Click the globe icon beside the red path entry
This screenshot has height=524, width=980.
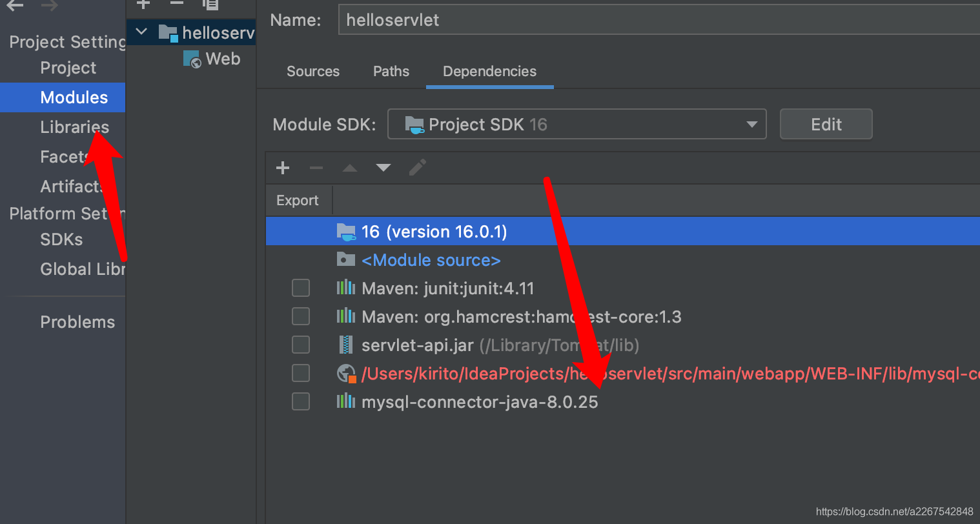(347, 374)
